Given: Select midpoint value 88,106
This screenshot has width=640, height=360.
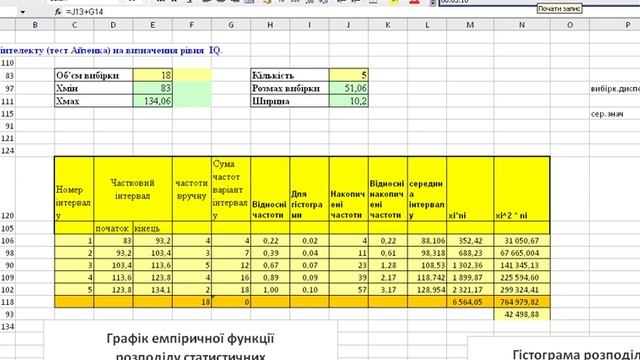Looking at the screenshot, I should [427, 241].
